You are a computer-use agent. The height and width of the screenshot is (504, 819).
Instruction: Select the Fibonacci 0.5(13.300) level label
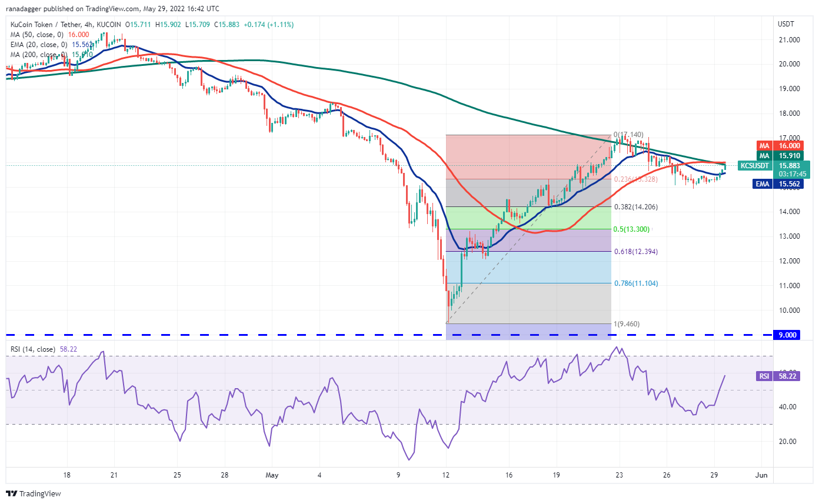632,229
